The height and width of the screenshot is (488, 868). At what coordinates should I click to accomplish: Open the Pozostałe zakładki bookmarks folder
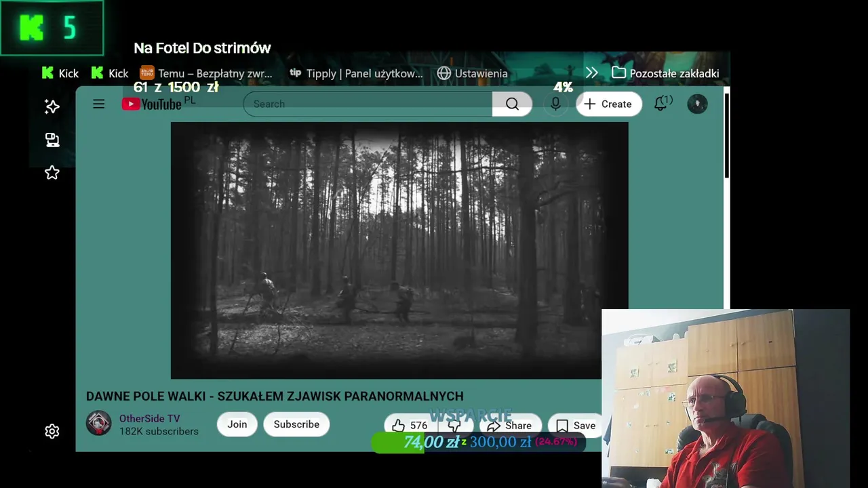(665, 73)
